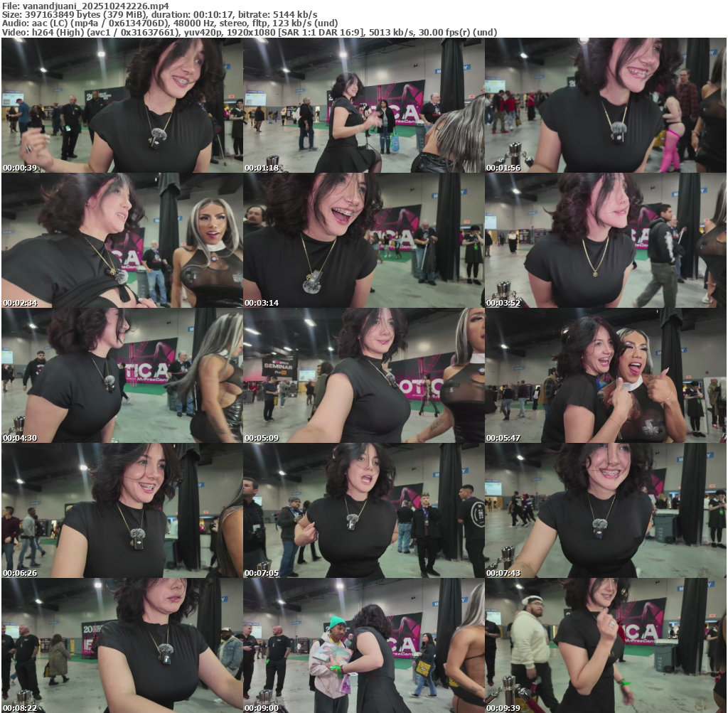Open the thumbnail at 00:06:26
Screen dimensions: 728x713
coord(122,510)
